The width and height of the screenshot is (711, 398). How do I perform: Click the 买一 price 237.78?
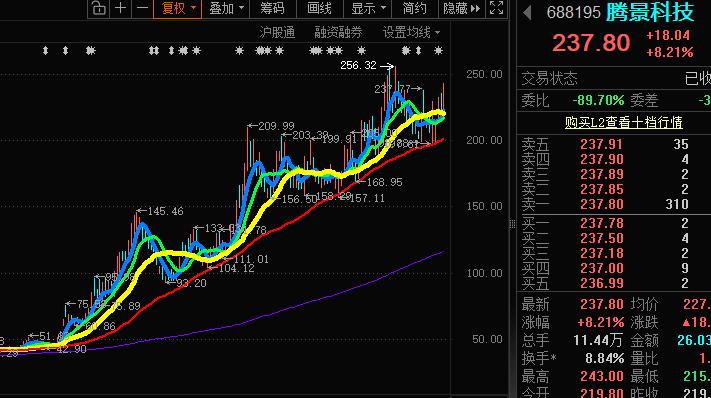601,223
